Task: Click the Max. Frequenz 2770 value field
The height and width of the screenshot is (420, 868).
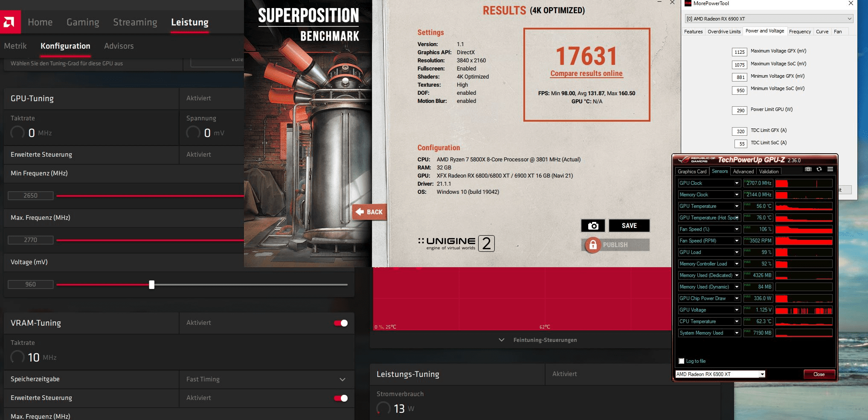Action: pyautogui.click(x=31, y=240)
